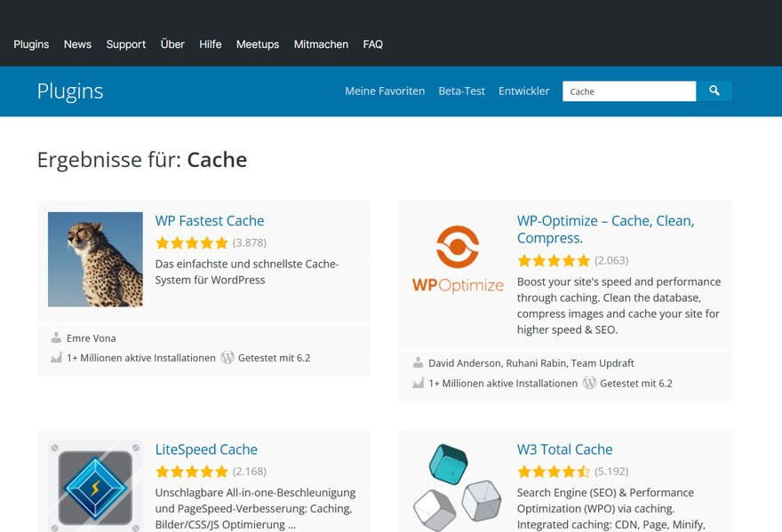Focus the search field containing Cache
This screenshot has width=782, height=532.
629,91
